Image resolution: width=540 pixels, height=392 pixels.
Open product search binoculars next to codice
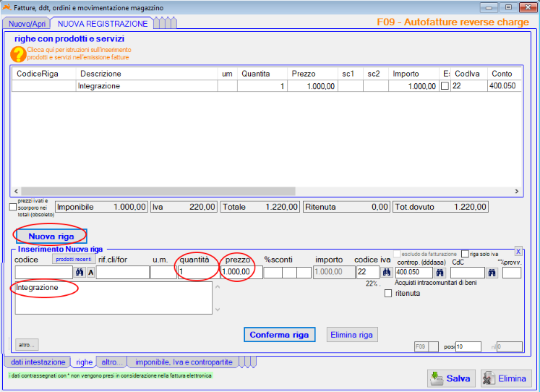(80, 272)
